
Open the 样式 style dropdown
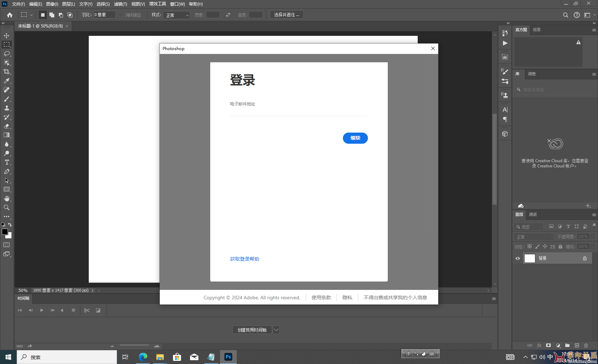pyautogui.click(x=176, y=15)
